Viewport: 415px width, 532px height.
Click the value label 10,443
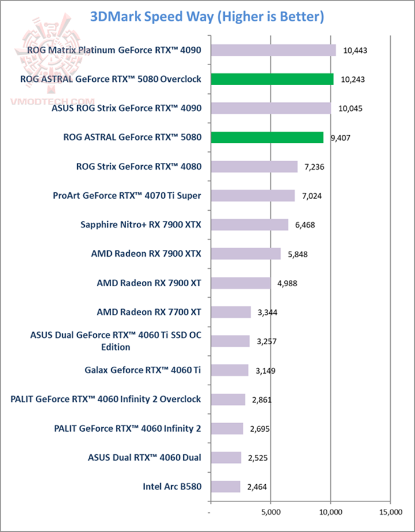pyautogui.click(x=355, y=51)
